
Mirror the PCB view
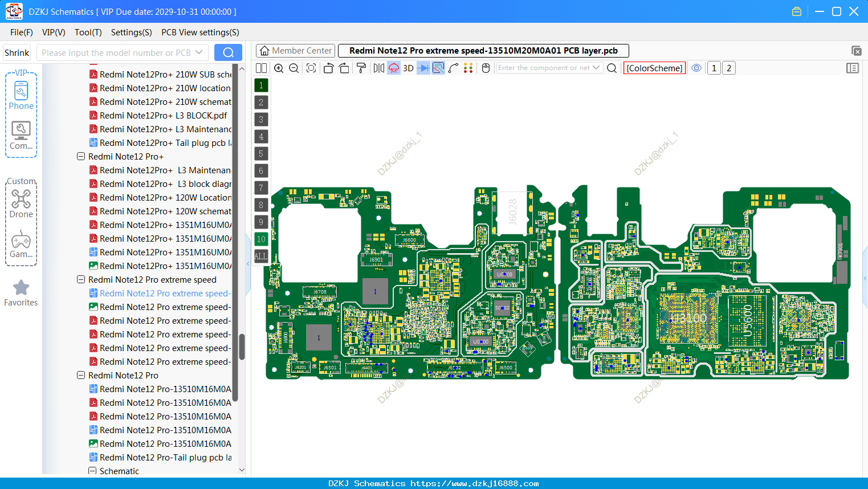coord(379,68)
